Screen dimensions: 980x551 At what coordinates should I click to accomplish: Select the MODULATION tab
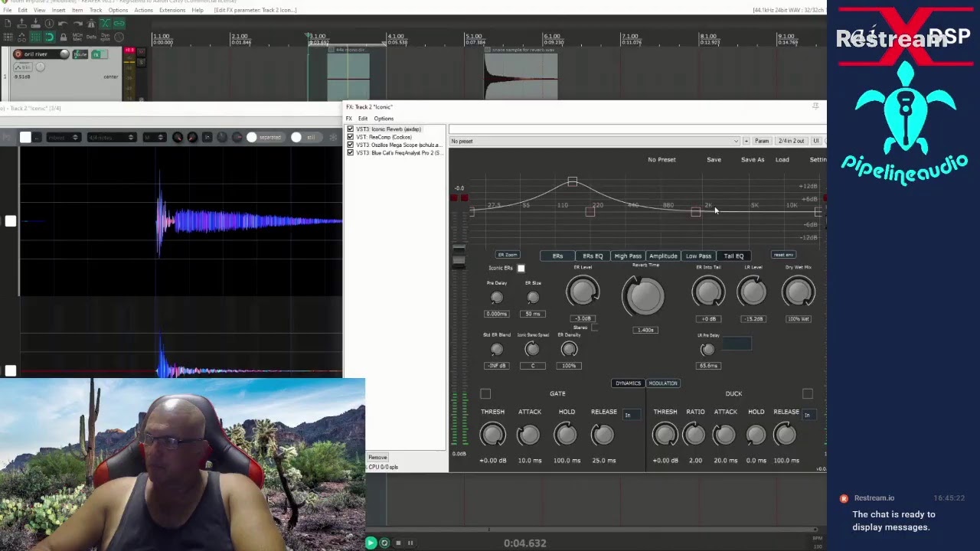663,383
